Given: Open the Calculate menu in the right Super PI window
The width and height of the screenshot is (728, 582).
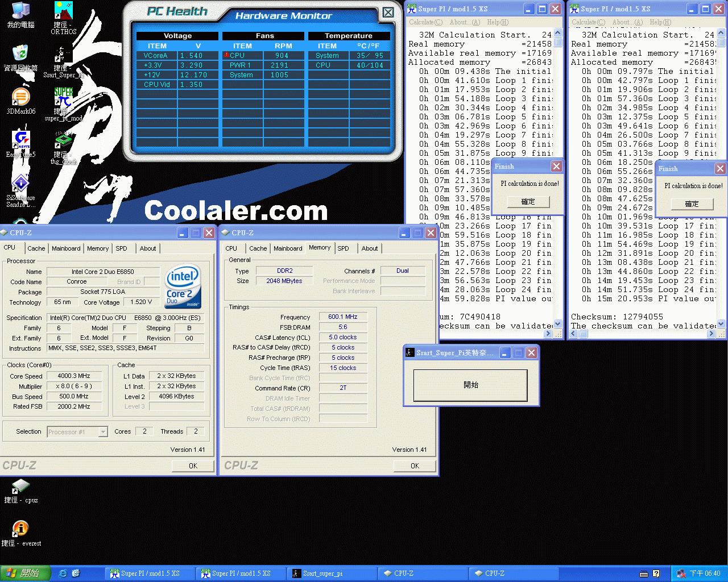Looking at the screenshot, I should tap(589, 22).
